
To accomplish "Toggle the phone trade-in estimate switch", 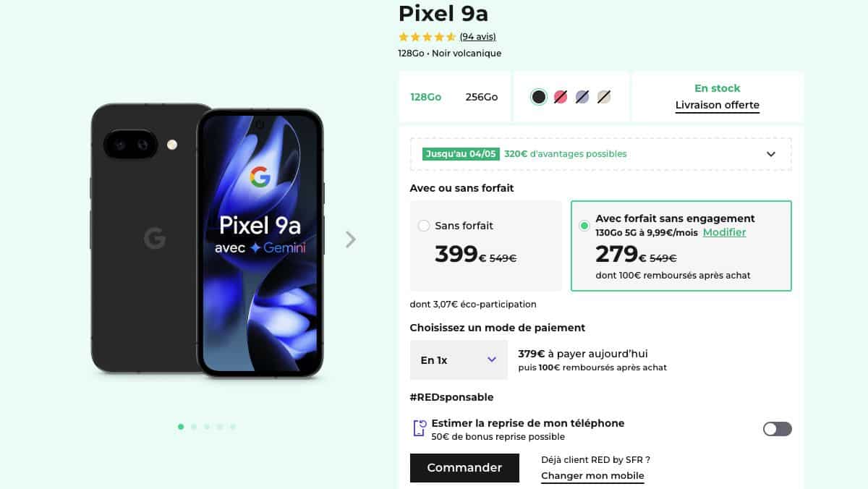I will coord(777,429).
